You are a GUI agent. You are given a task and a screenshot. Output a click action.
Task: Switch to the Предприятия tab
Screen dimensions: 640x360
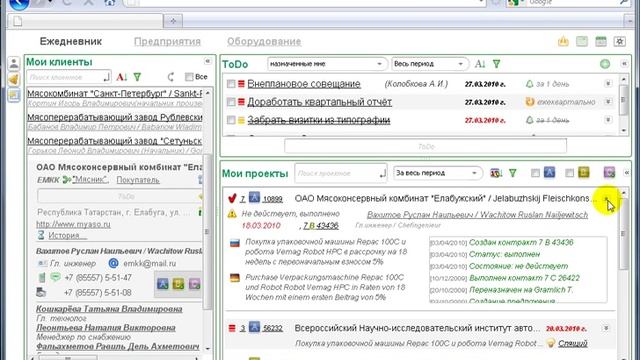(167, 42)
